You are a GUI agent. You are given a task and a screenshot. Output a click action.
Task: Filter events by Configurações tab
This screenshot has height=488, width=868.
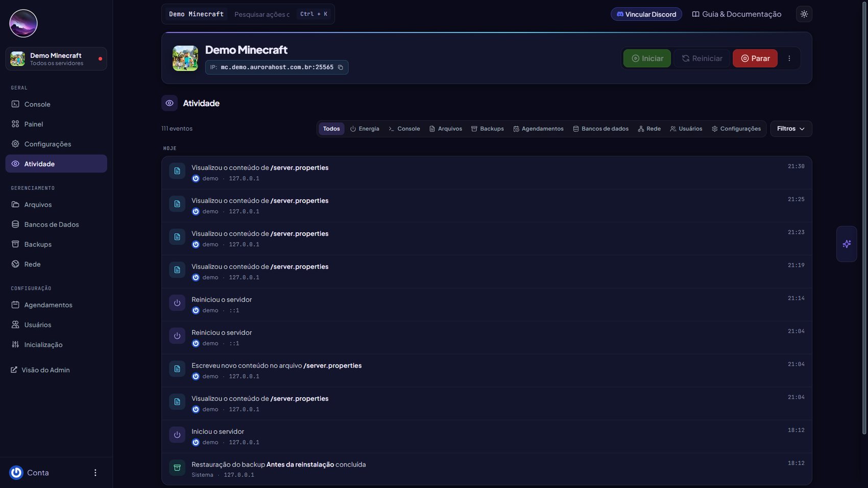pyautogui.click(x=736, y=129)
